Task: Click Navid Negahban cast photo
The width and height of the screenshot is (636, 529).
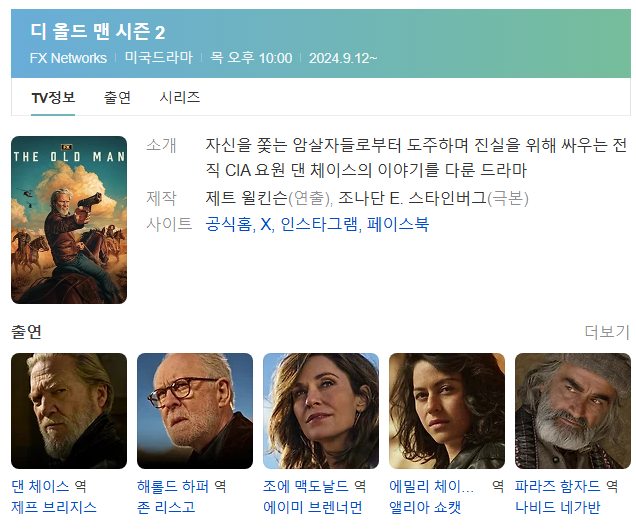Action: pyautogui.click(x=573, y=411)
